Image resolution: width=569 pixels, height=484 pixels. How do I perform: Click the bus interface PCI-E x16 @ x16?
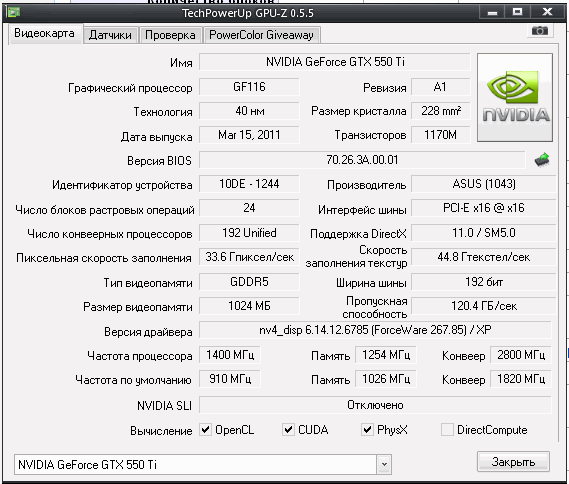click(x=484, y=208)
